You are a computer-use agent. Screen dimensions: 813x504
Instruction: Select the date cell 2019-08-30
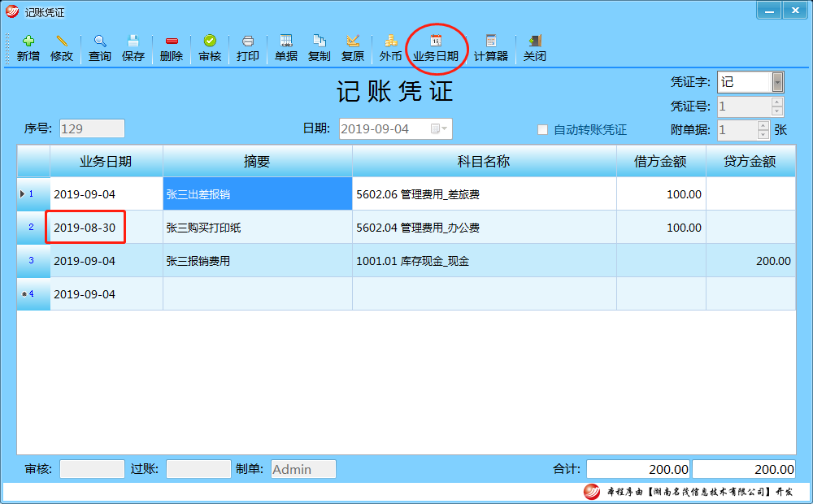[107, 227]
